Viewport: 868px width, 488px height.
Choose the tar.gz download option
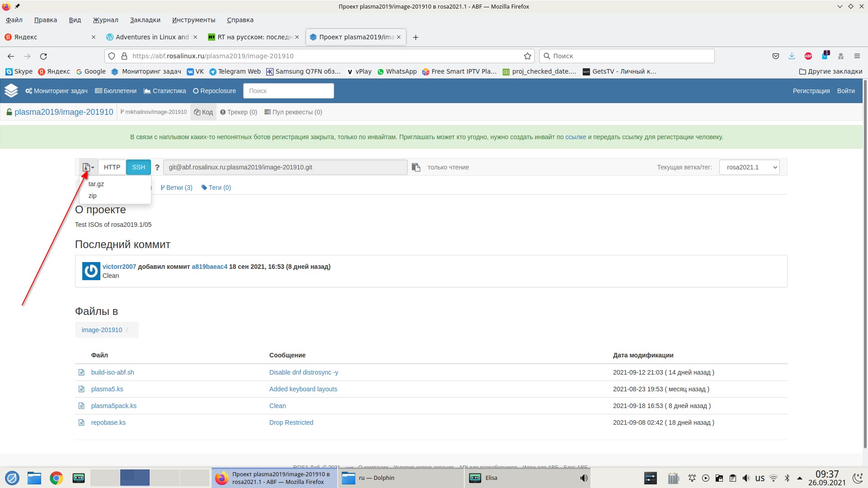point(96,184)
